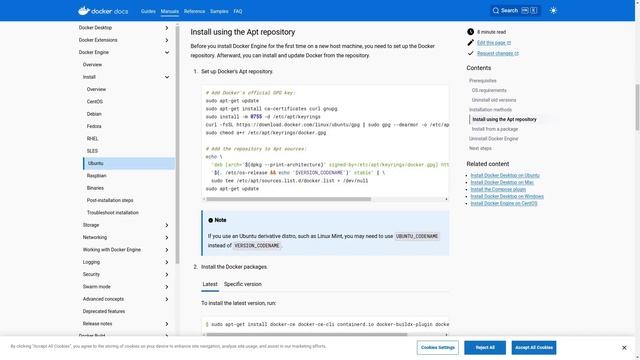Click the Cookies Settings button
640x360 pixels.
pos(438,348)
